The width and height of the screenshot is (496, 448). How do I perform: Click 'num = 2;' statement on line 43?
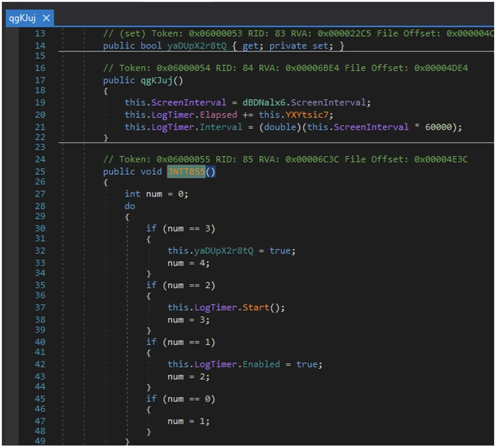(188, 377)
